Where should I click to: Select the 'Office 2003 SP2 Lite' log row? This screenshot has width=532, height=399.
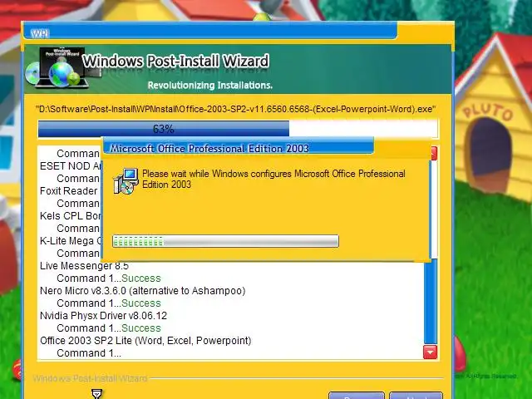[145, 341]
